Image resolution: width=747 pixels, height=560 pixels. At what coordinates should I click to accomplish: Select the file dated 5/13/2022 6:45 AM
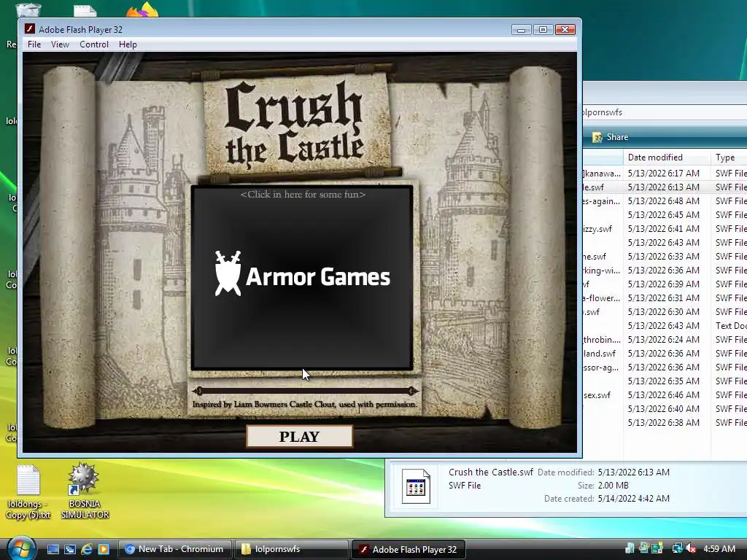tap(665, 215)
